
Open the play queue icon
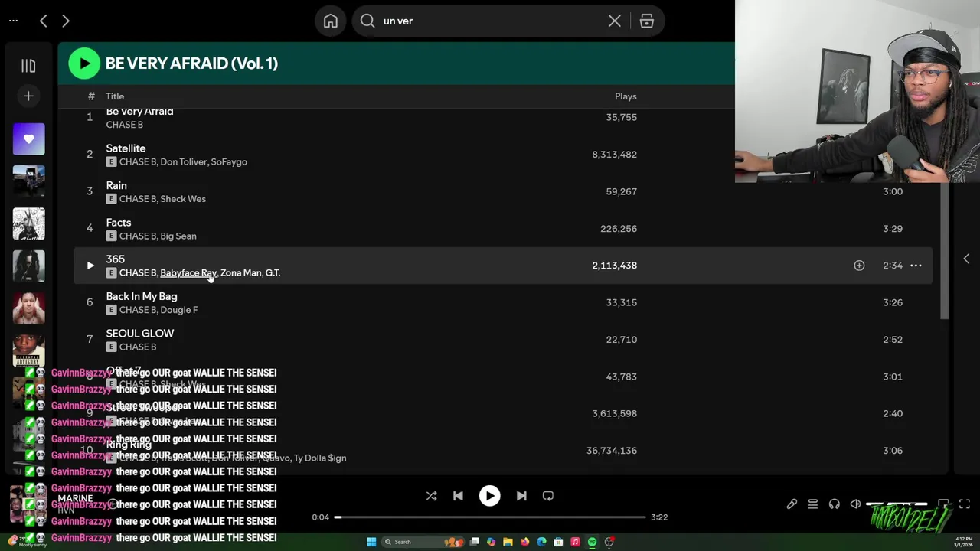[x=812, y=504]
